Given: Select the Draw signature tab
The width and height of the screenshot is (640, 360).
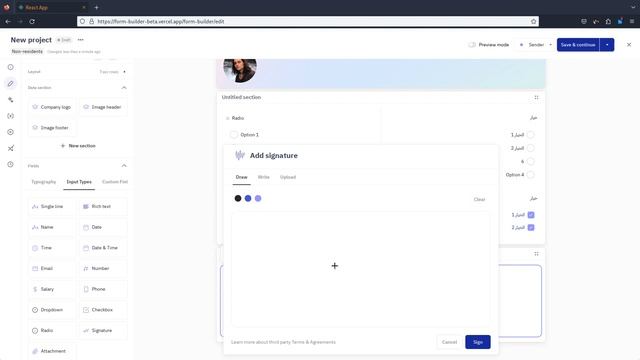Looking at the screenshot, I should [x=242, y=177].
